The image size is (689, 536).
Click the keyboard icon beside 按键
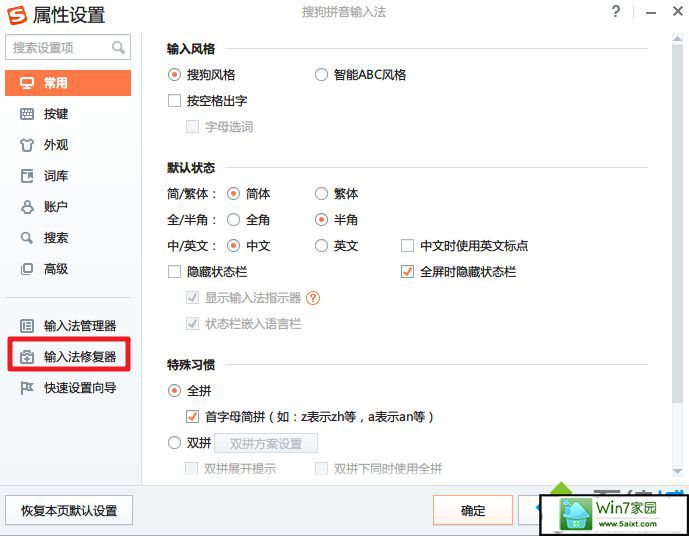pos(27,114)
